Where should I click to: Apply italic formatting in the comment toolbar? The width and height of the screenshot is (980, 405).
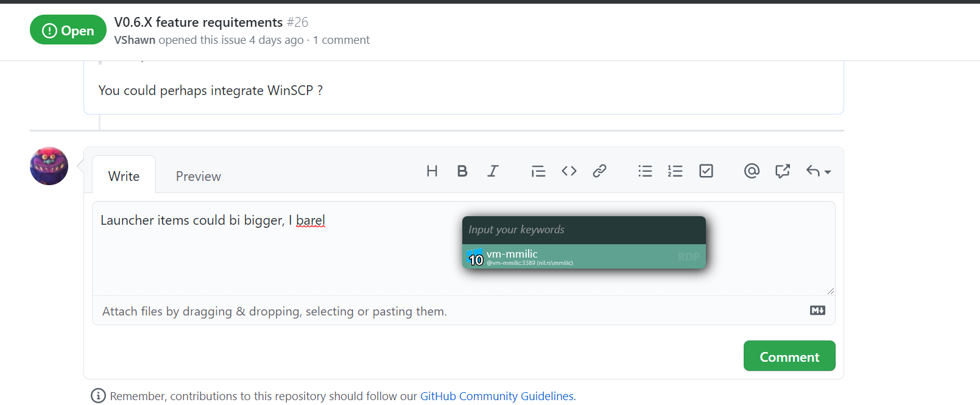pos(493,171)
